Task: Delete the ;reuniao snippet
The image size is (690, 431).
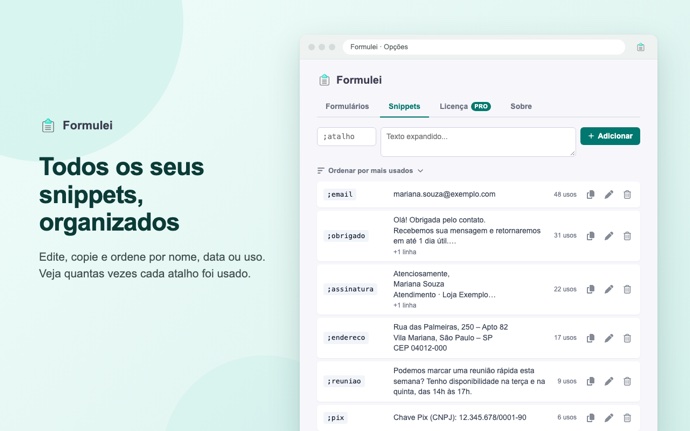Action: click(628, 381)
